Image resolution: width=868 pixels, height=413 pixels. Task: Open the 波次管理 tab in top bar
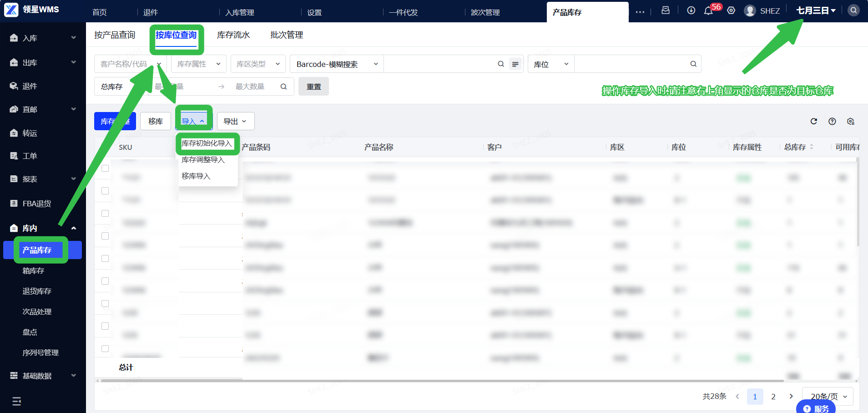point(485,12)
